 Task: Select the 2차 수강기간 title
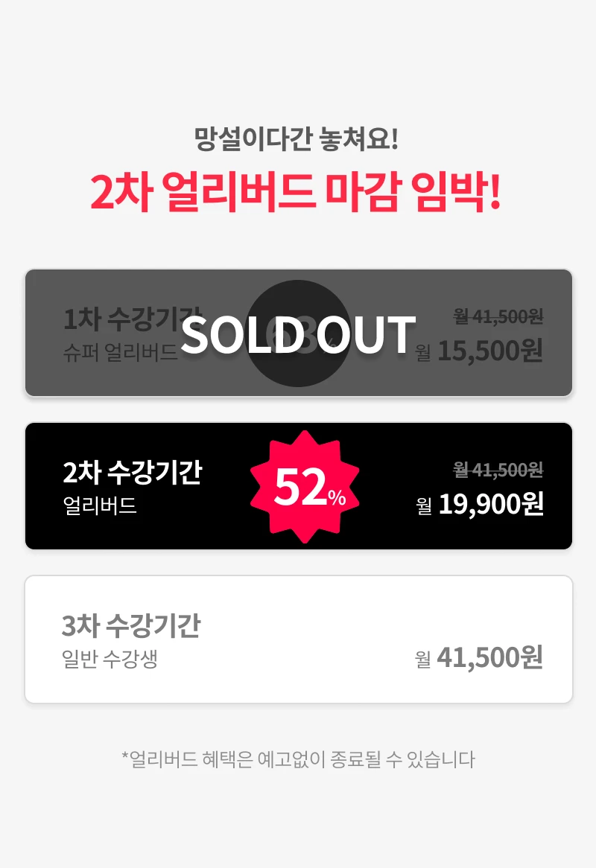click(133, 473)
